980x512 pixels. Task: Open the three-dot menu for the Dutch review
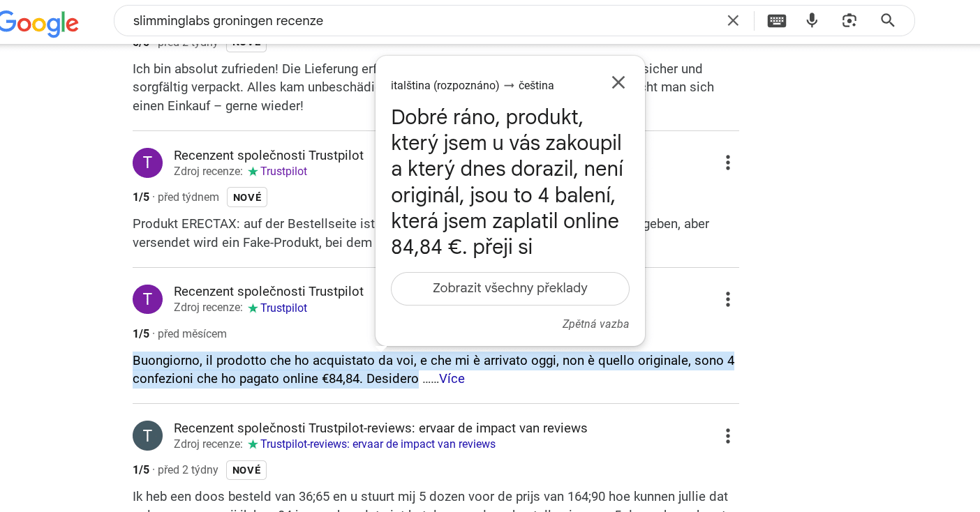click(x=727, y=436)
